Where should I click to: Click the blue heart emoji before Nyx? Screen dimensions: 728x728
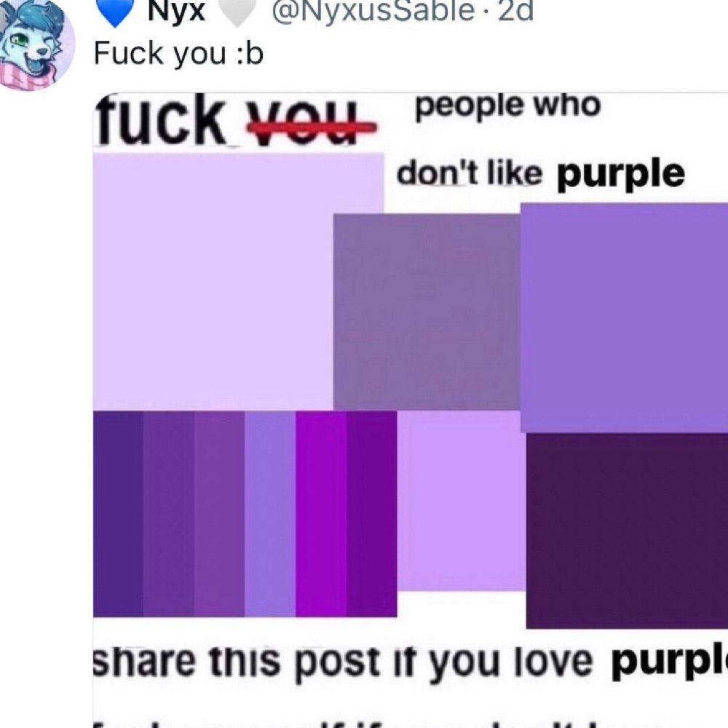coord(115,12)
